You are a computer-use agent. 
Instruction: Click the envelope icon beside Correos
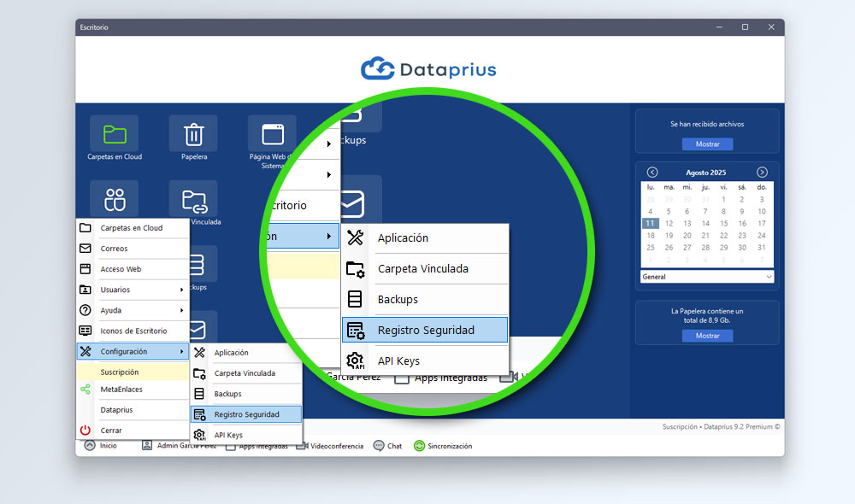85,249
